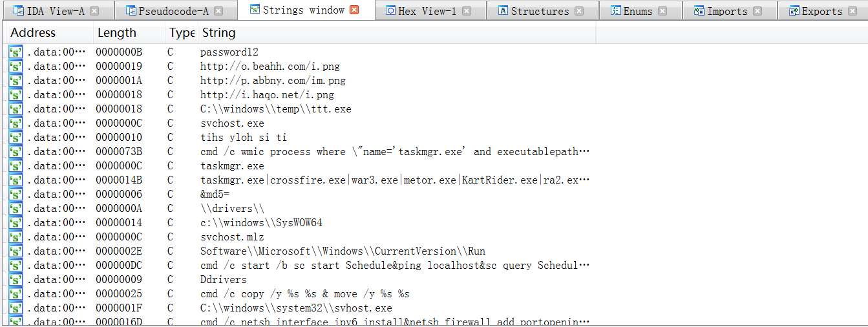Close the Structures tab
Image resolution: width=868 pixels, height=327 pixels.
pyautogui.click(x=579, y=11)
